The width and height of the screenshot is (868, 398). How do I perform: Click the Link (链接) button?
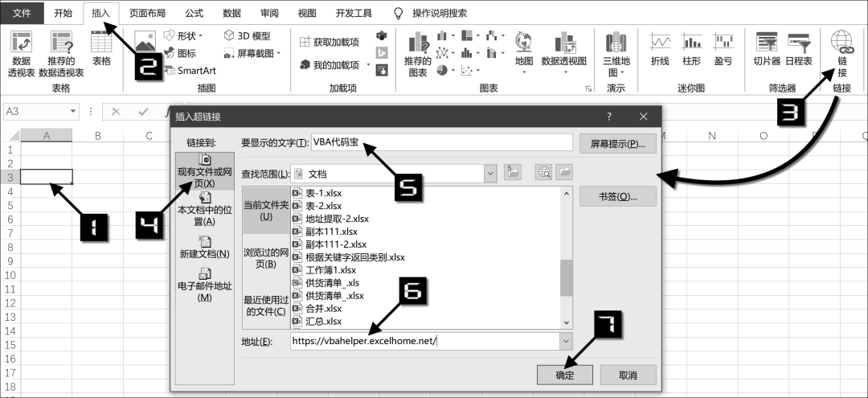(842, 54)
